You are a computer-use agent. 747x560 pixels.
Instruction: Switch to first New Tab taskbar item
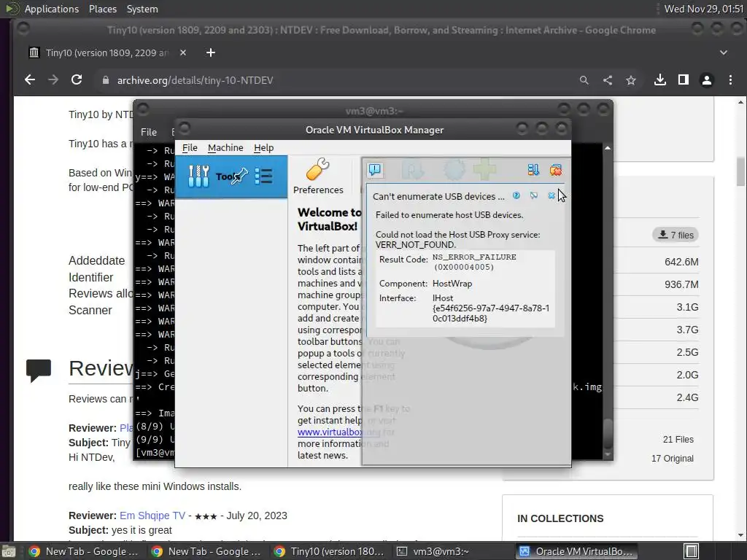pyautogui.click(x=83, y=551)
